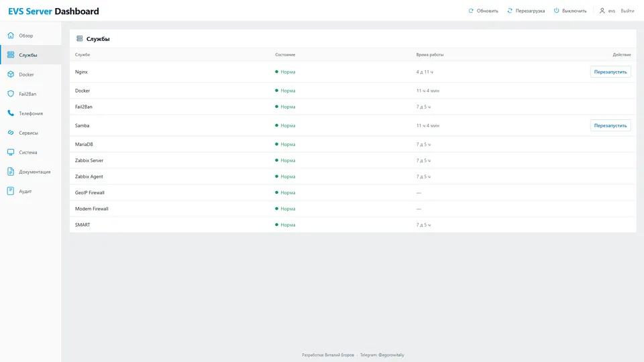The image size is (644, 362).
Task: Open the Обзор section
Action: coord(31,36)
